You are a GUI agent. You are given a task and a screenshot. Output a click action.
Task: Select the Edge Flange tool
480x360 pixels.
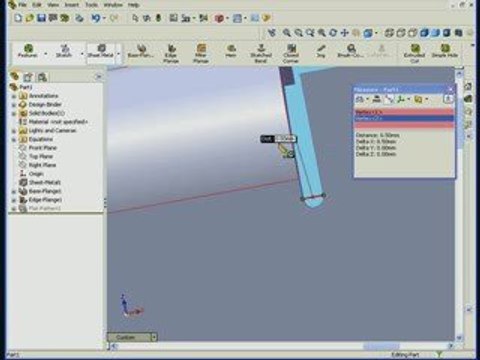click(171, 53)
